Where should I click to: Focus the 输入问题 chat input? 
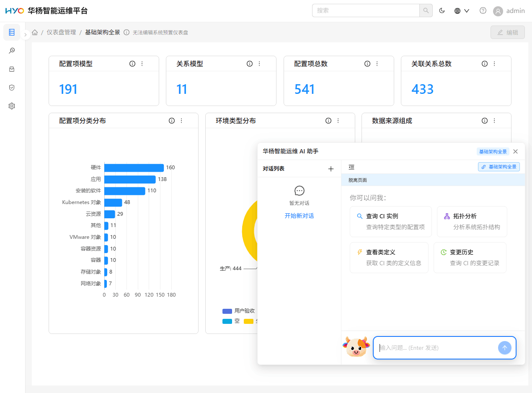coord(436,348)
